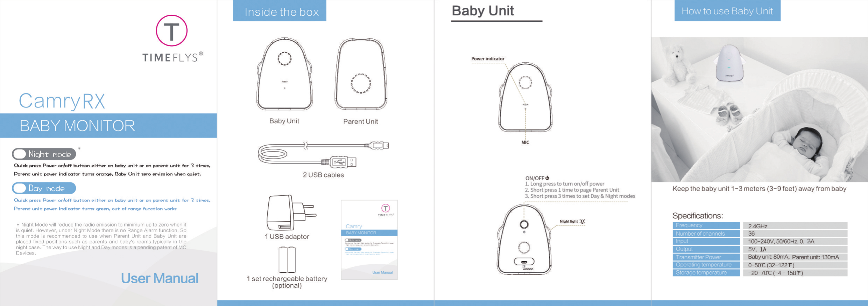Click the 'Parent Unit' caption

(x=360, y=121)
